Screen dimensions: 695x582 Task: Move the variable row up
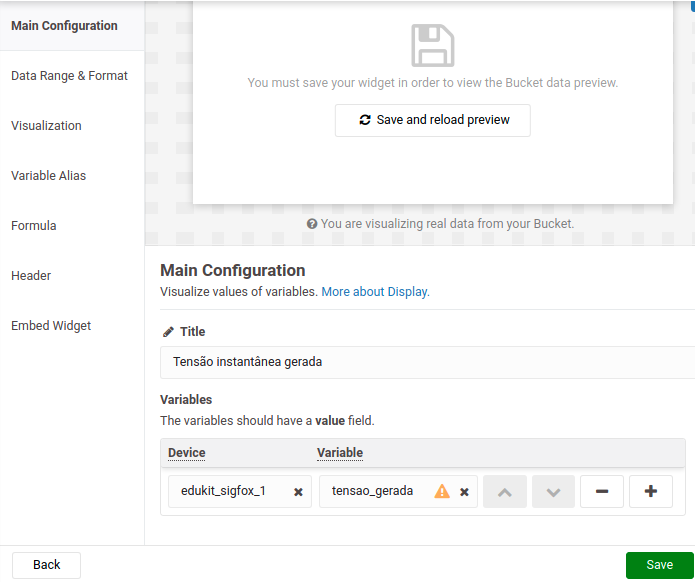pyautogui.click(x=505, y=491)
